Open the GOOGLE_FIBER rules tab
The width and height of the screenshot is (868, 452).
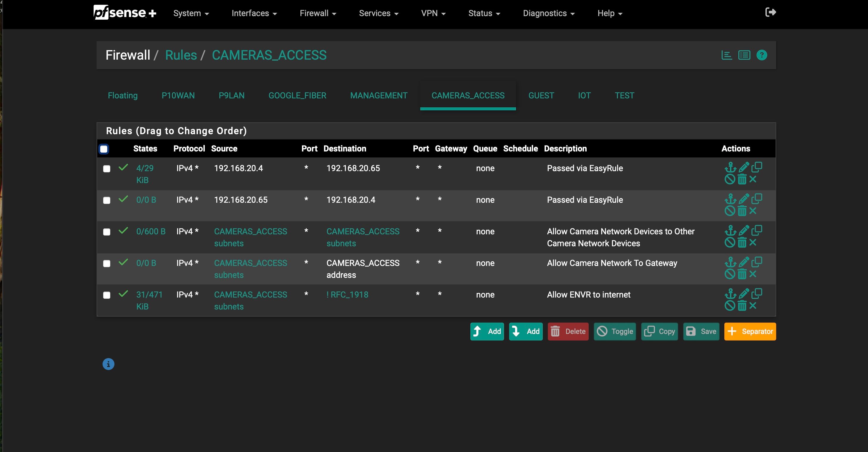click(x=297, y=95)
